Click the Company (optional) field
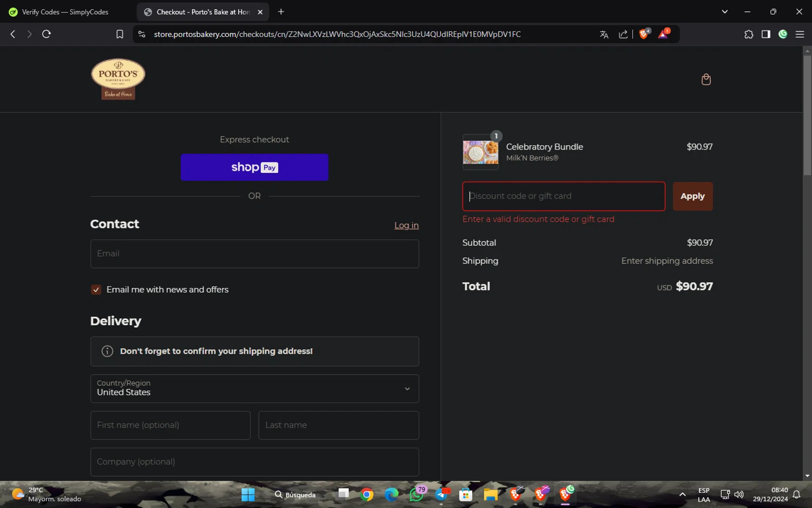 (254, 462)
